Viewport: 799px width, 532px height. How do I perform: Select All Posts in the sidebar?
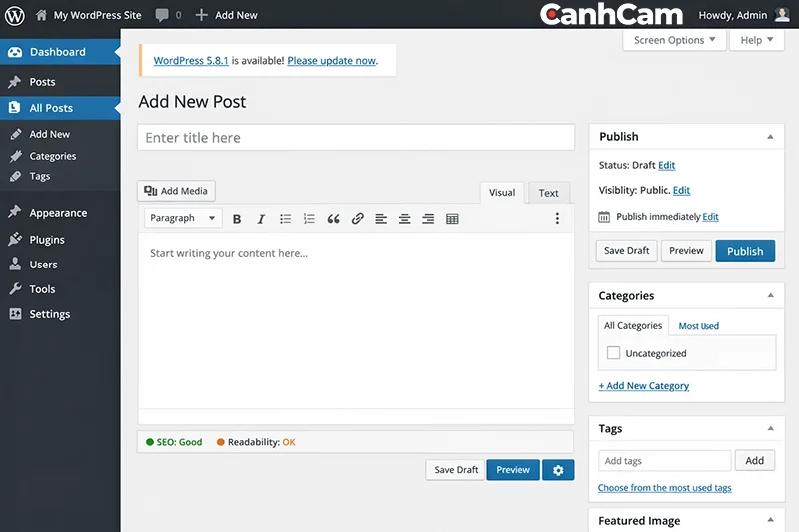point(60,108)
